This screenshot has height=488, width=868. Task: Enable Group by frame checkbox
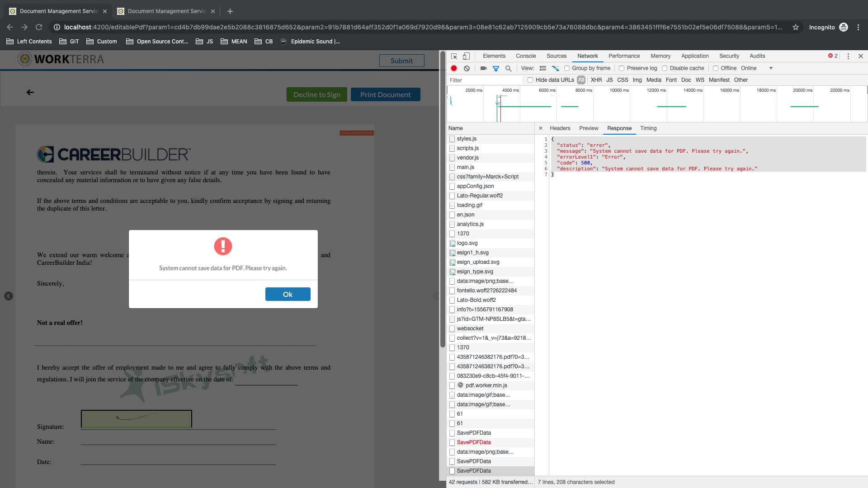click(x=567, y=68)
